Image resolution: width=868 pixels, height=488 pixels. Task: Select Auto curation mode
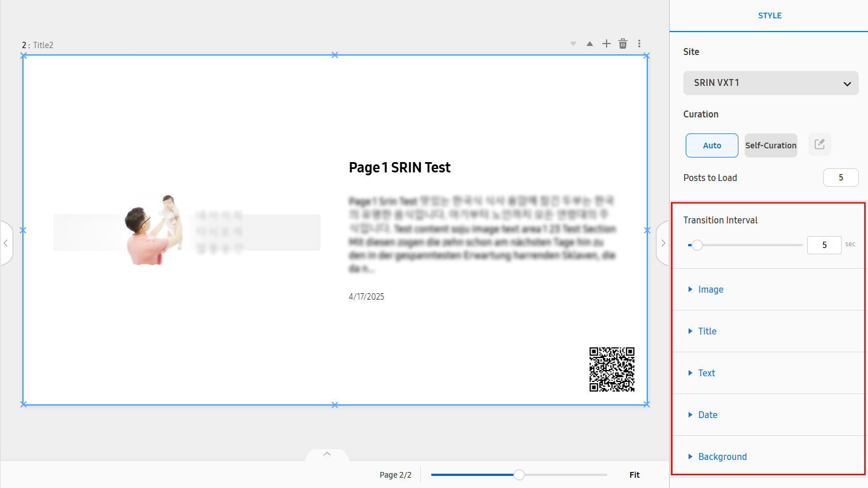point(711,145)
